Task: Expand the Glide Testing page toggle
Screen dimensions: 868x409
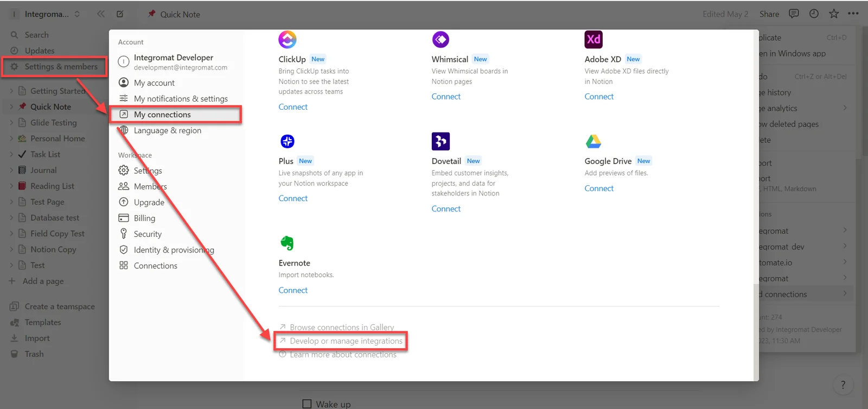Action: 11,123
